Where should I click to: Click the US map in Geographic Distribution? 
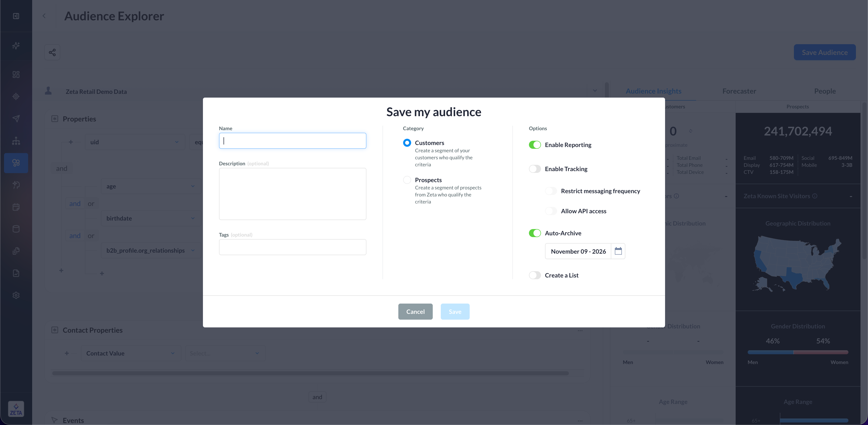coord(797,263)
